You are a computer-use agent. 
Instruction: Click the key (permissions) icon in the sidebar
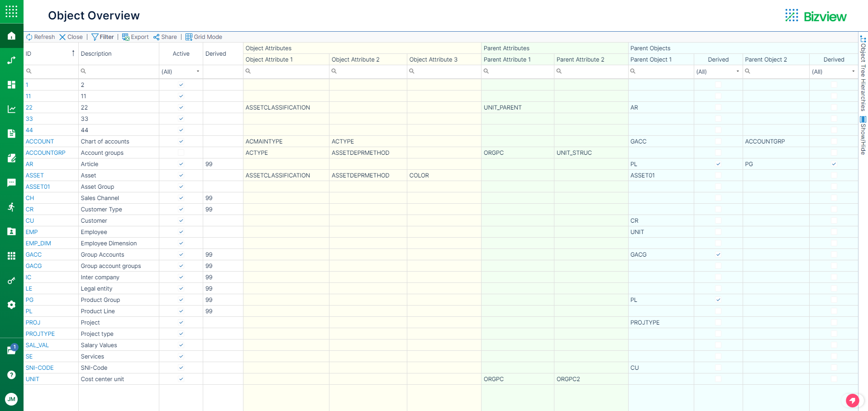pyautogui.click(x=11, y=281)
